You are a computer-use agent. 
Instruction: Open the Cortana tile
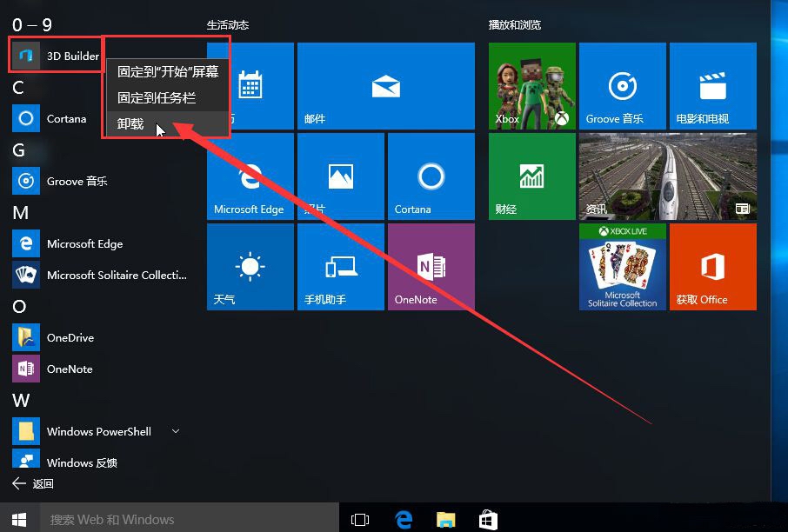click(x=431, y=176)
